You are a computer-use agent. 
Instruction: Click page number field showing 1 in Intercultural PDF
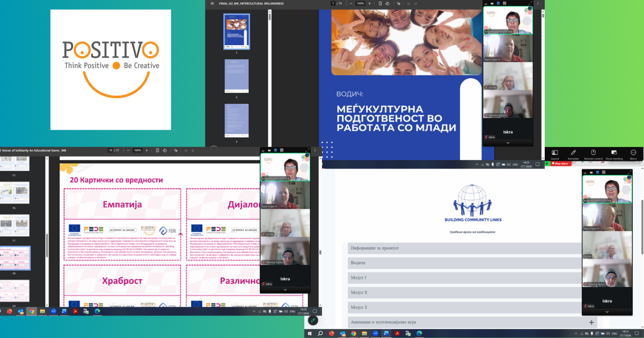pos(333,3)
